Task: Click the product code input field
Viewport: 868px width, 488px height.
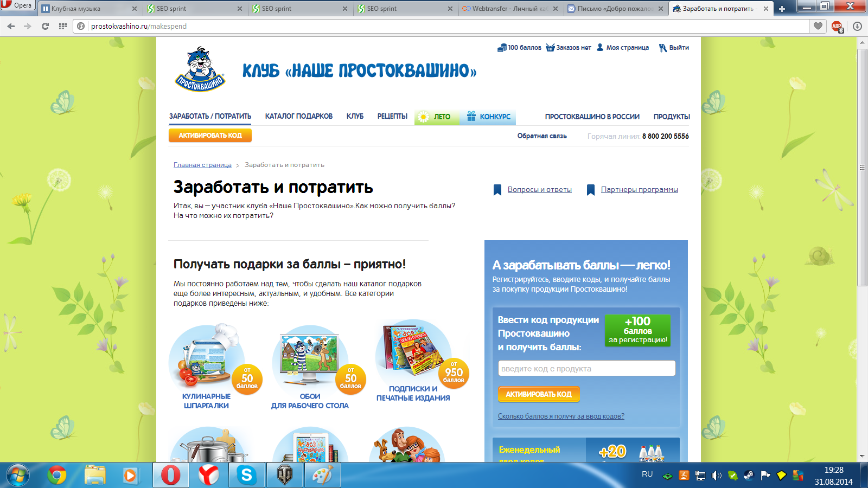Action: 586,368
